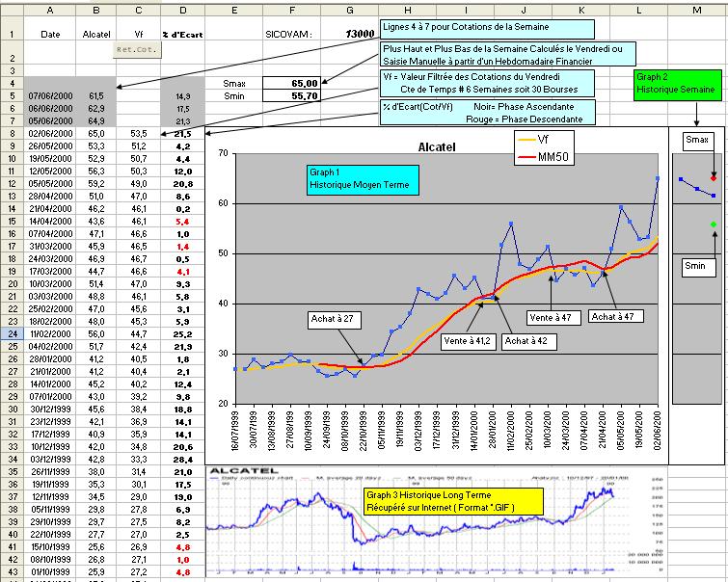This screenshot has width=728, height=582.
Task: Click the Vente à 41,2 annotation
Action: click(x=469, y=341)
